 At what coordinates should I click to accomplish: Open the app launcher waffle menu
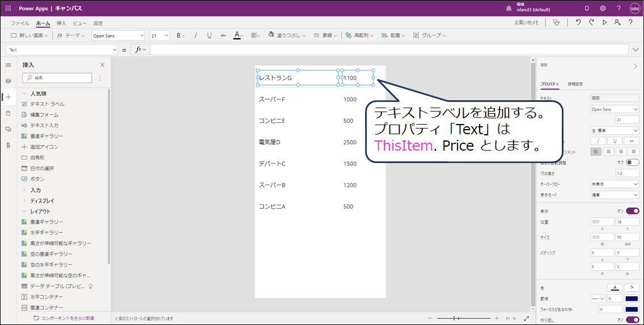(x=8, y=8)
